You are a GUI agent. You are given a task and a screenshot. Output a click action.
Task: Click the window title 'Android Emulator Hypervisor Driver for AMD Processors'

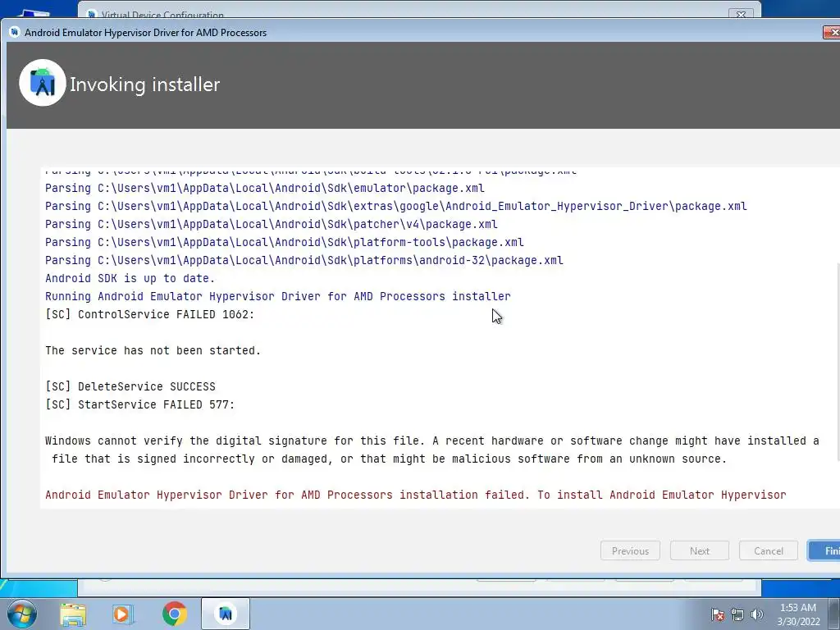pos(146,33)
